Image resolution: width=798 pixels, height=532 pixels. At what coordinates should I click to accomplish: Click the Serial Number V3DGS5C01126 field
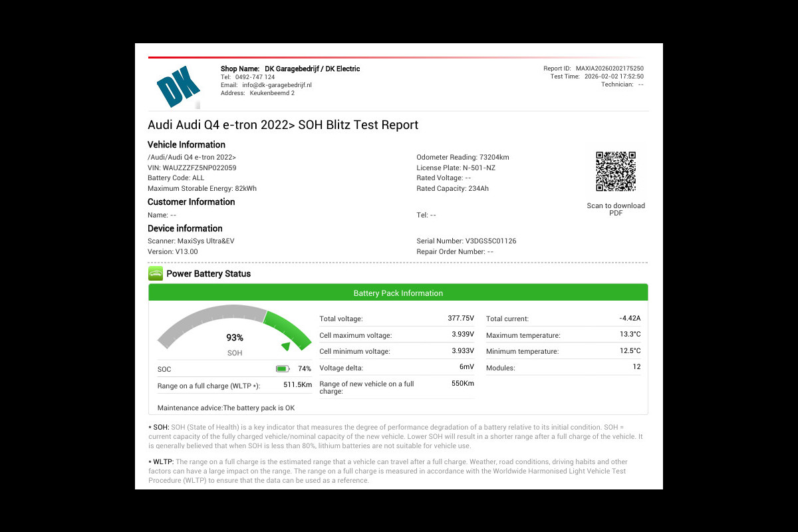coord(466,241)
